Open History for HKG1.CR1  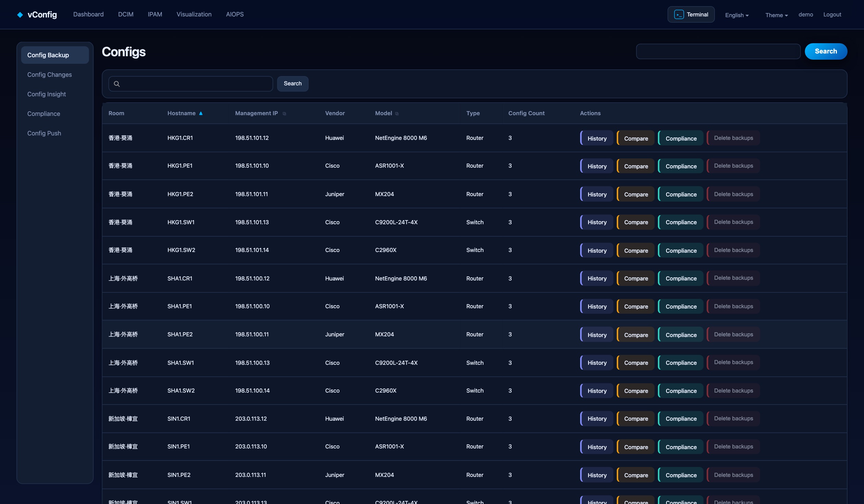597,138
